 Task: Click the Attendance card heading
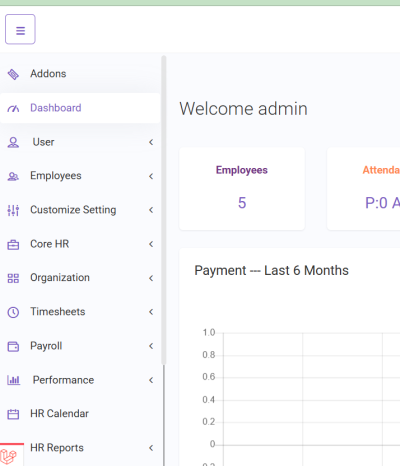(x=381, y=170)
